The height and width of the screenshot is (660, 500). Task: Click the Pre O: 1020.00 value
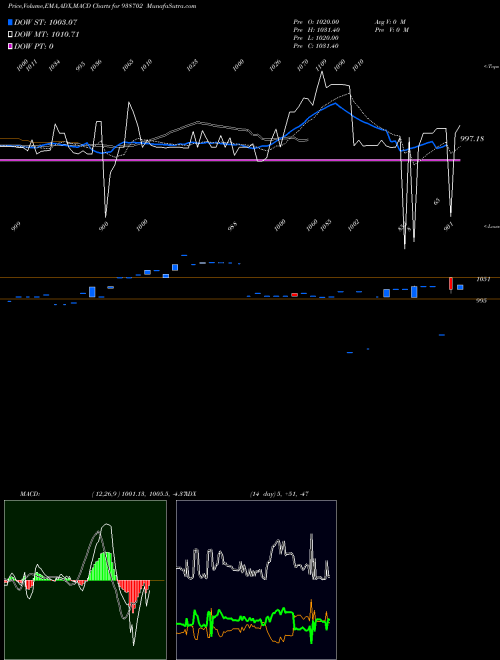(316, 21)
